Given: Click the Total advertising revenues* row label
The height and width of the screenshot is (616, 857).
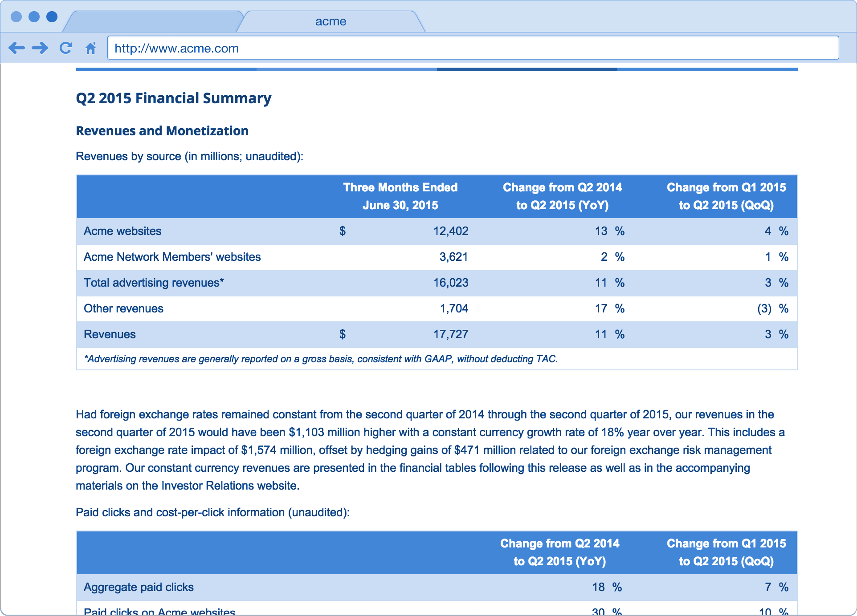Looking at the screenshot, I should tap(154, 283).
